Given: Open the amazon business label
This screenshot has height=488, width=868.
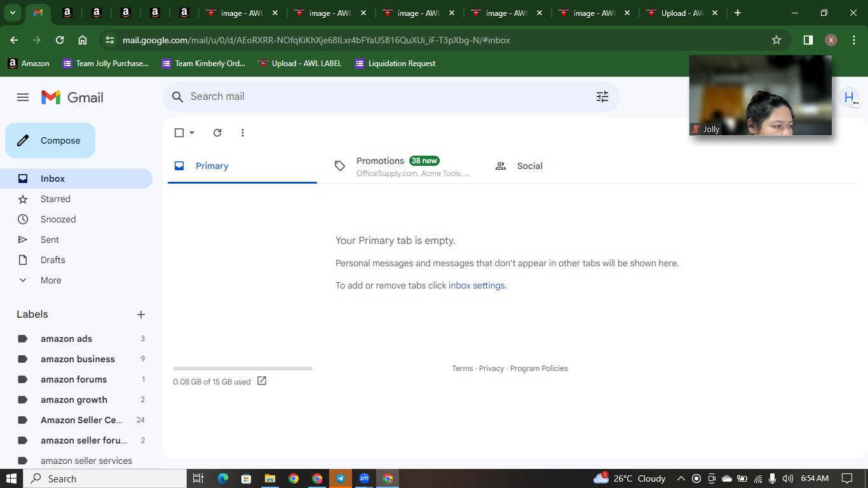Looking at the screenshot, I should (x=76, y=359).
